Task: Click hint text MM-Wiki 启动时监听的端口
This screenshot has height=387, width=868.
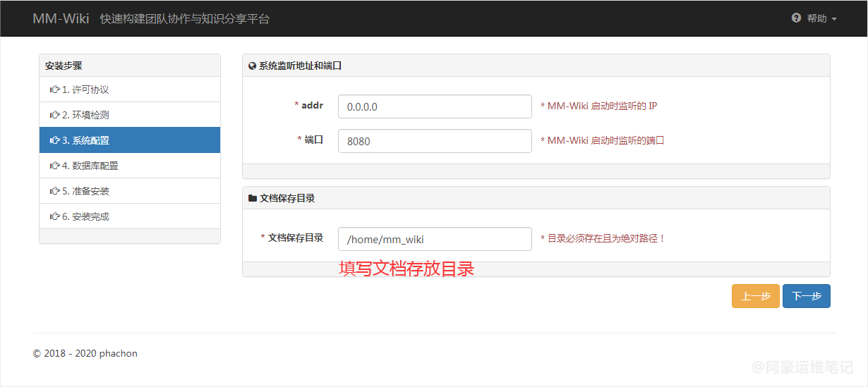Action: 603,140
